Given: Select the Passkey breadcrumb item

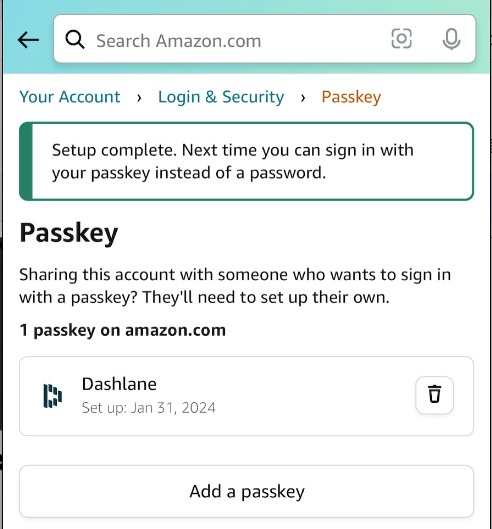Looking at the screenshot, I should [x=351, y=97].
